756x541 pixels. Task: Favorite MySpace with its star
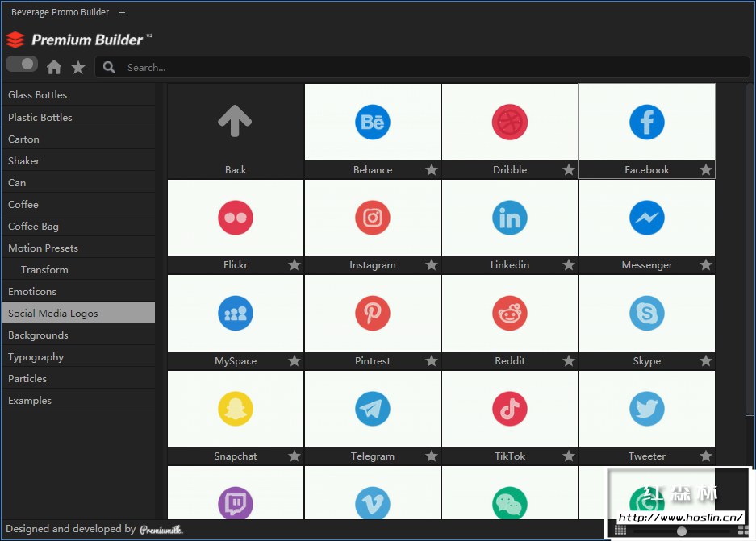point(294,360)
